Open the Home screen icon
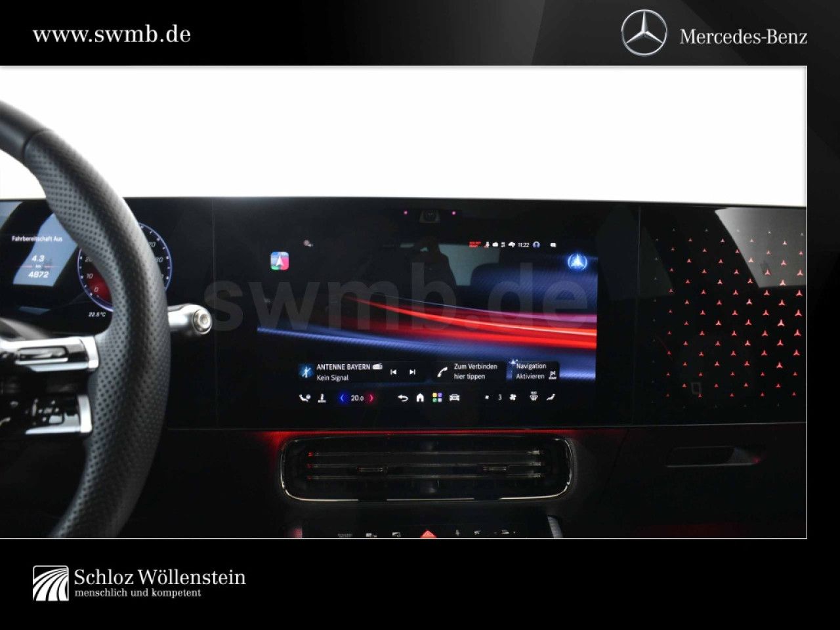Viewport: 840px width, 630px height. click(x=420, y=398)
